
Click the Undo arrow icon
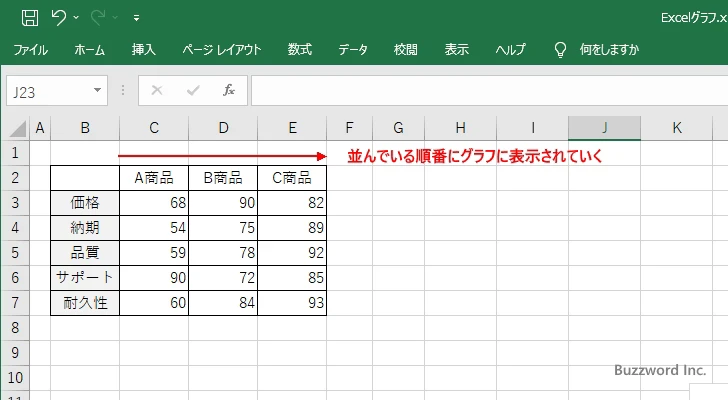coord(59,17)
